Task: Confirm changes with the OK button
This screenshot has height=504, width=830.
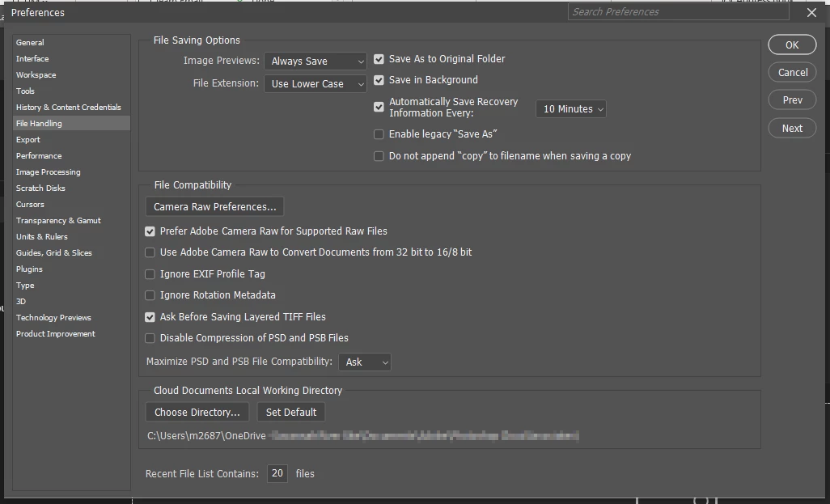Action: pos(792,45)
